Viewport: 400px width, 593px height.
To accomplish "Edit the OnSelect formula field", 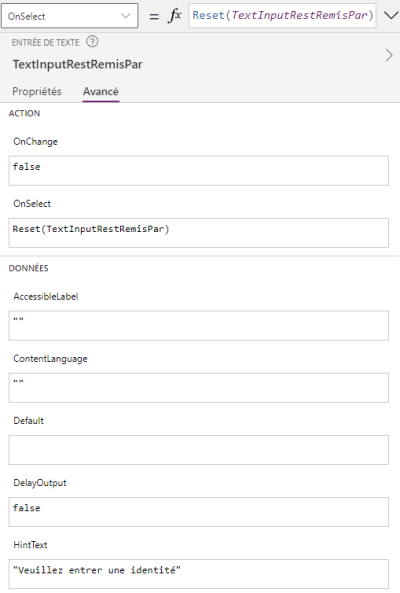I will (x=198, y=233).
